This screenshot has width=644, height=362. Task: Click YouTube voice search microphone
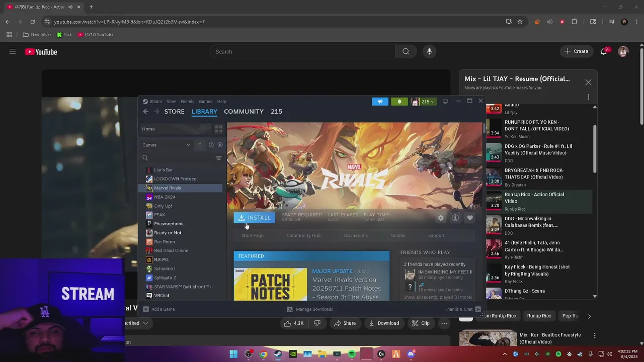pyautogui.click(x=429, y=51)
